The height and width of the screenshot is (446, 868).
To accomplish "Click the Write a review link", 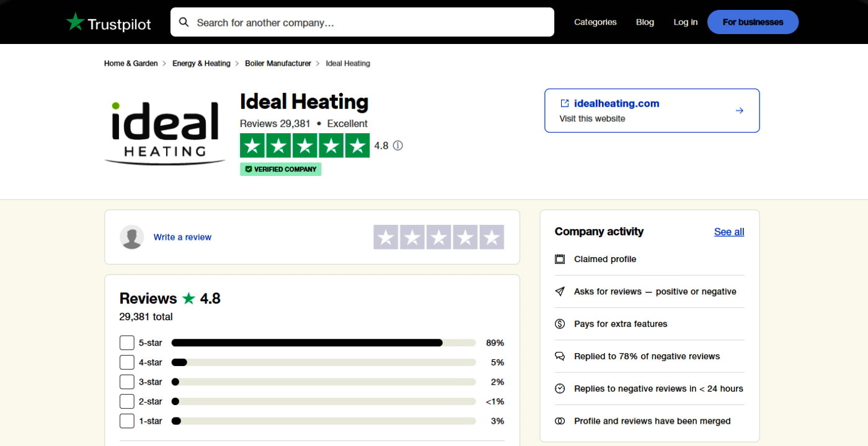I will 182,237.
